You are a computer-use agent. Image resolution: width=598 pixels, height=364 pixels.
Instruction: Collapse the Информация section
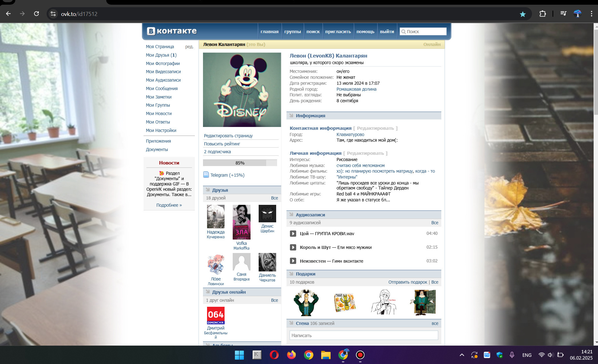pos(291,116)
